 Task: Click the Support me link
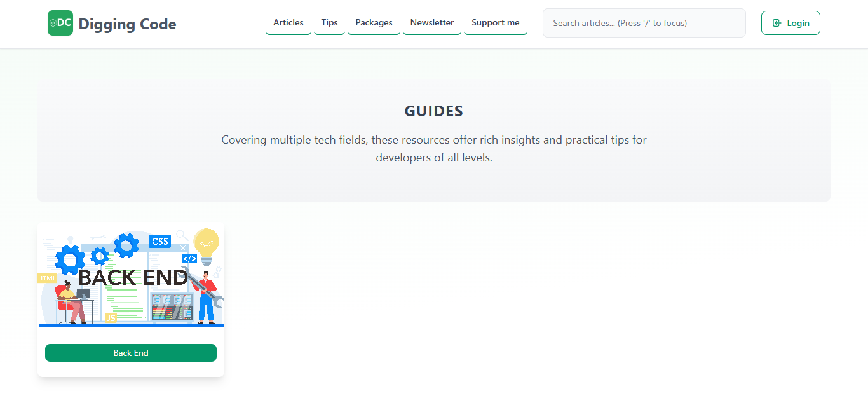495,22
